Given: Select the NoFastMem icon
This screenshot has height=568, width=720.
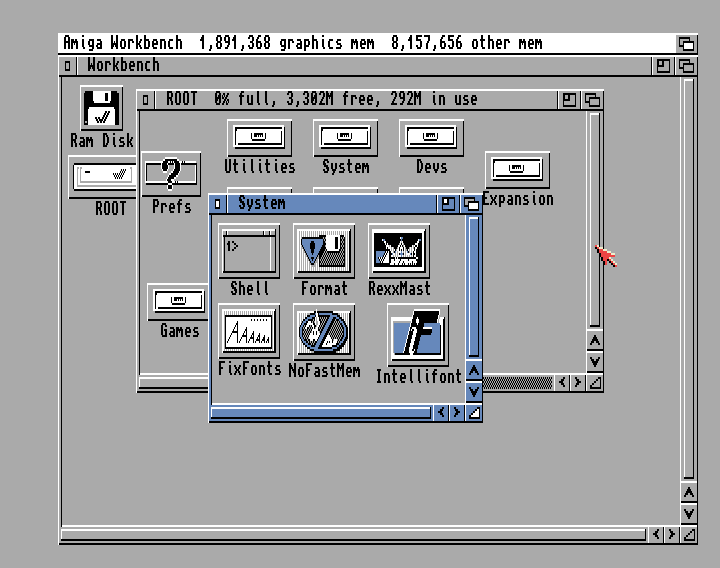Looking at the screenshot, I should tap(324, 332).
